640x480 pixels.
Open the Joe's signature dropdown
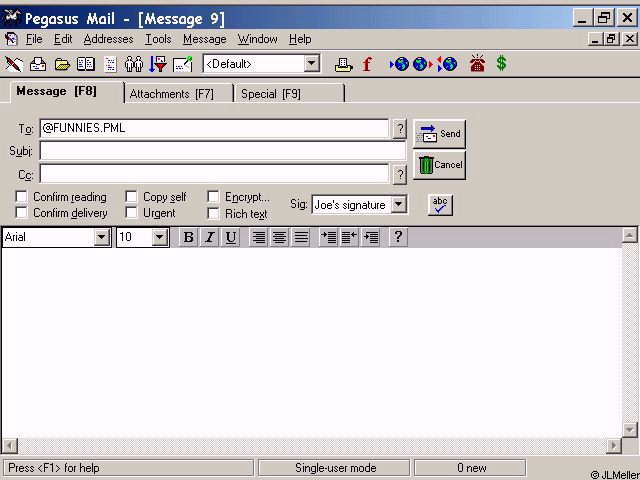click(x=399, y=204)
